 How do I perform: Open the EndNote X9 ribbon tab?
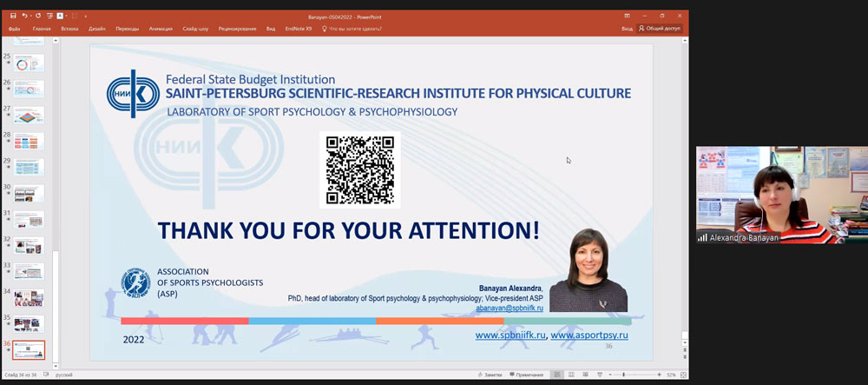click(x=299, y=29)
